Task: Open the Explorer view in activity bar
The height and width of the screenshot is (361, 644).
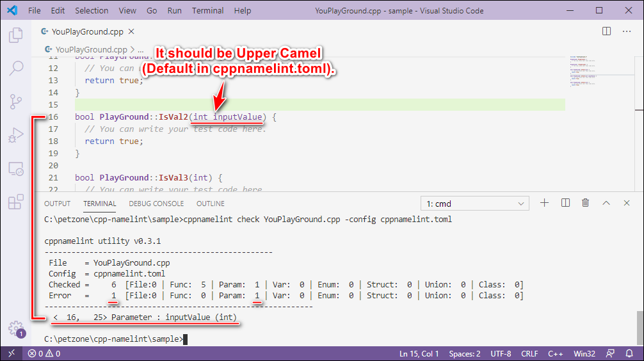Action: pyautogui.click(x=15, y=35)
